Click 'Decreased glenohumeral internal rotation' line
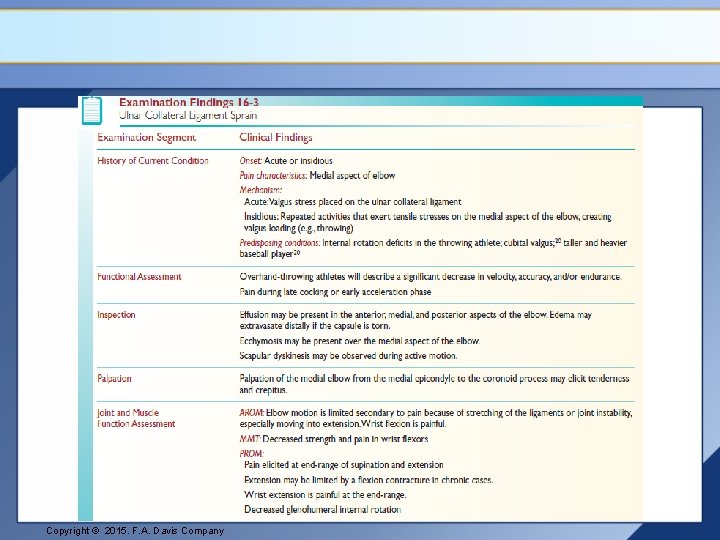720x540 pixels. coord(322,509)
